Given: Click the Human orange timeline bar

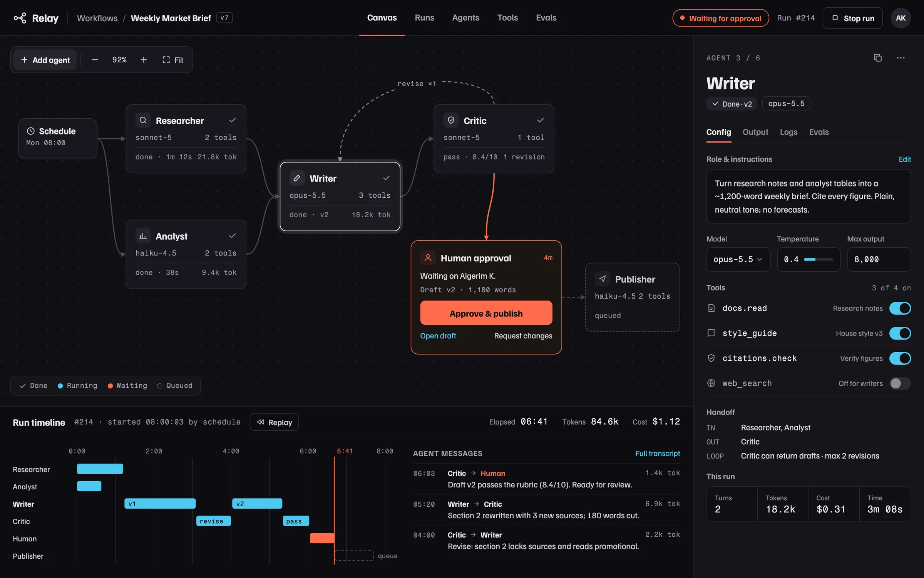Looking at the screenshot, I should [x=322, y=538].
